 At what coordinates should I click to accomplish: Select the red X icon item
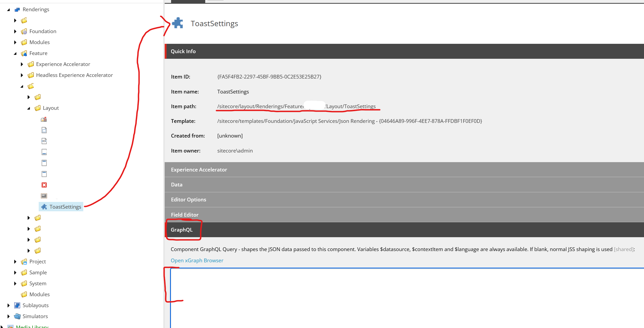(44, 185)
